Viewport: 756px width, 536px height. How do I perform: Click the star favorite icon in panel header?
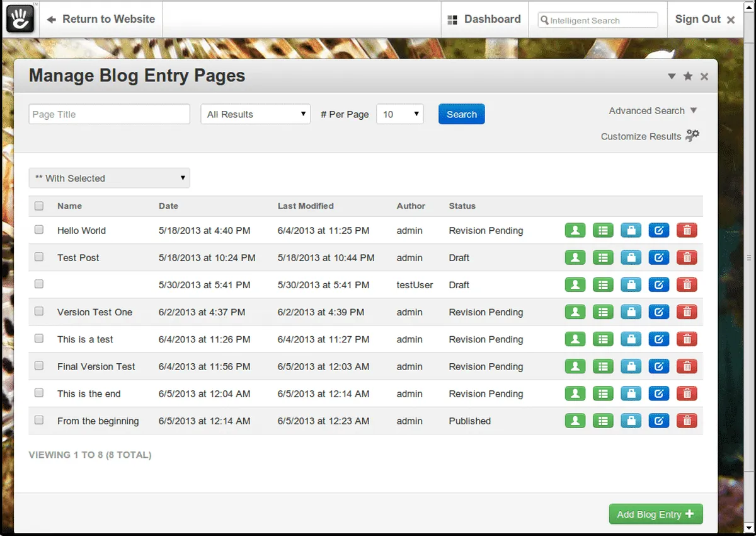[x=688, y=76]
